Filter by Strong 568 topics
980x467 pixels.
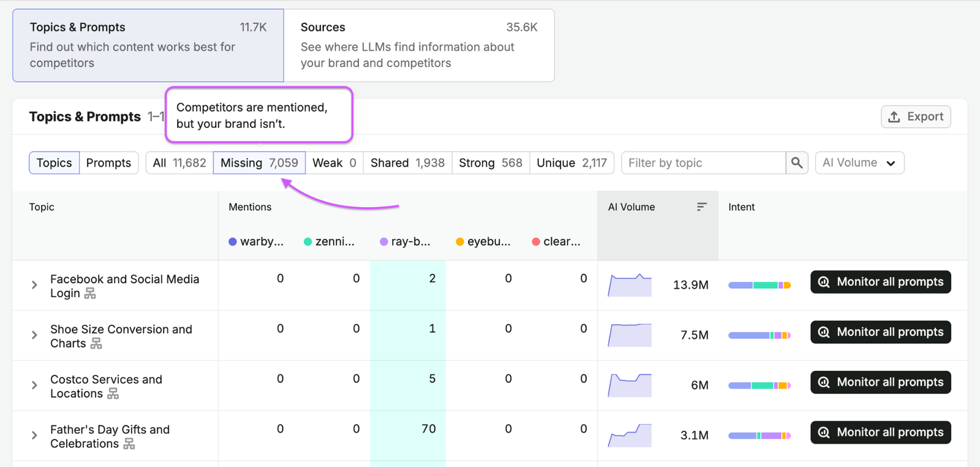pos(491,163)
